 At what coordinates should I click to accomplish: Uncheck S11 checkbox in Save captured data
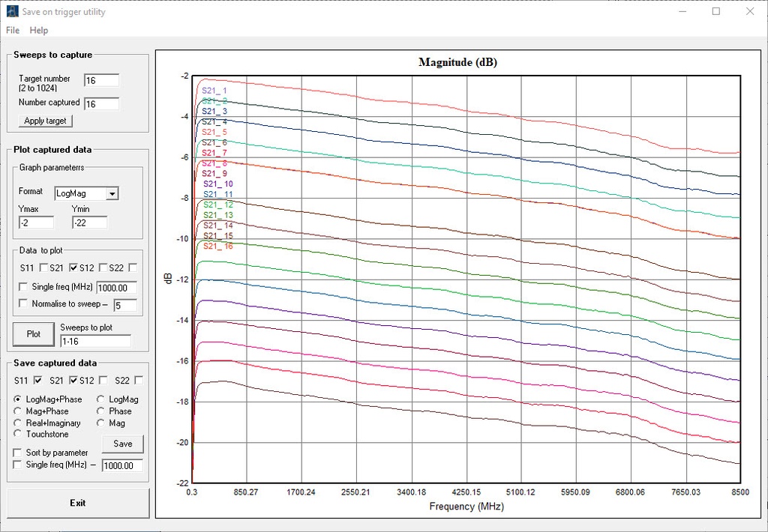pos(38,381)
